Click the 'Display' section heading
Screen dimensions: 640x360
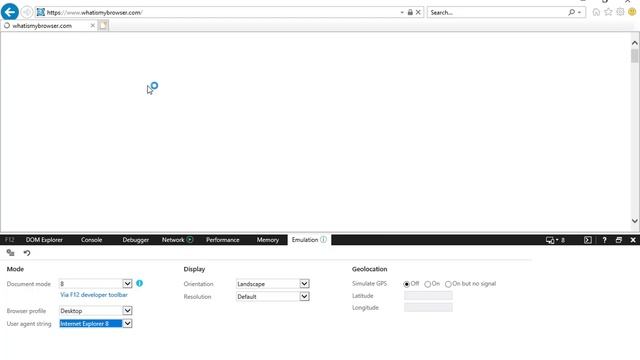194,269
